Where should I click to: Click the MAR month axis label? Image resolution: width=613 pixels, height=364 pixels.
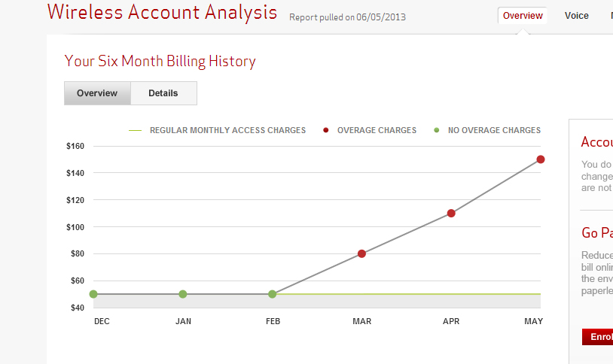[361, 321]
